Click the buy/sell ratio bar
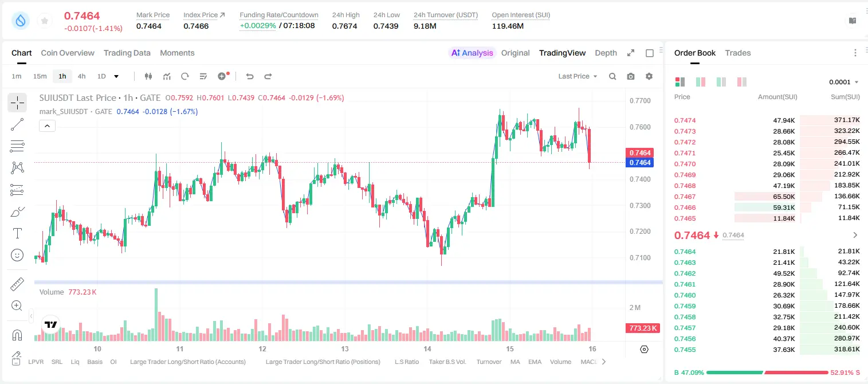868x384 pixels. point(767,373)
